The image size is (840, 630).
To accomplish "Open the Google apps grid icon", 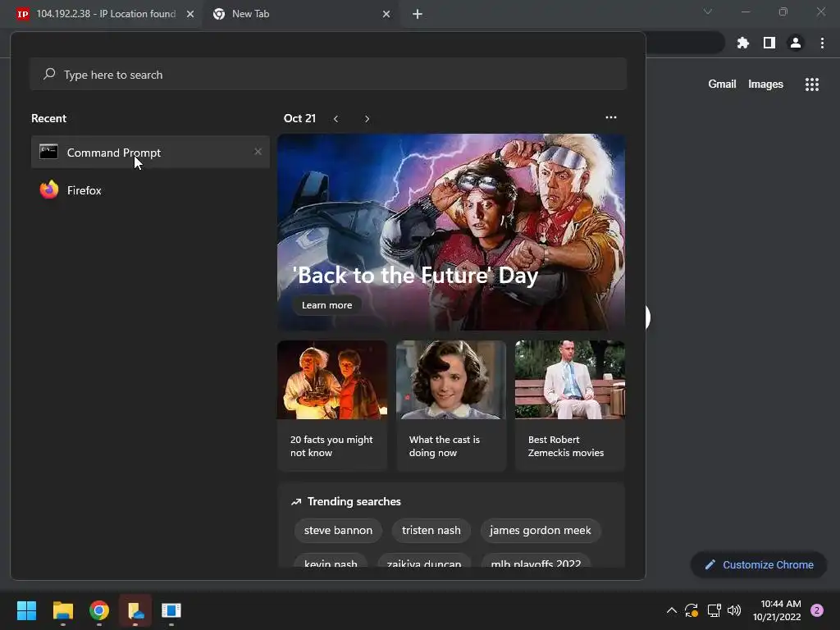I will click(812, 84).
